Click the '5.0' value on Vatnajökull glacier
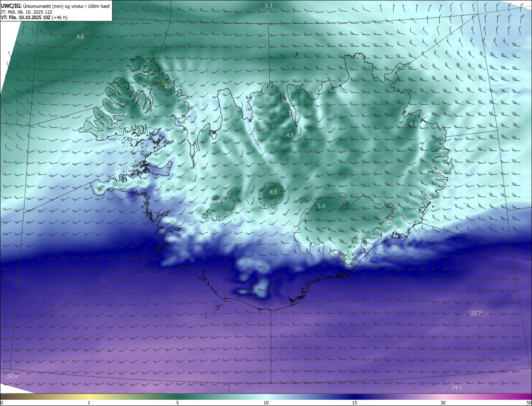The width and height of the screenshot is (532, 406). pyautogui.click(x=321, y=206)
